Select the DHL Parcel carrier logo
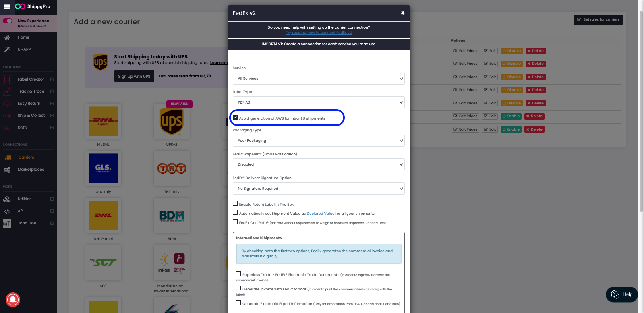644x313 pixels. (x=104, y=216)
